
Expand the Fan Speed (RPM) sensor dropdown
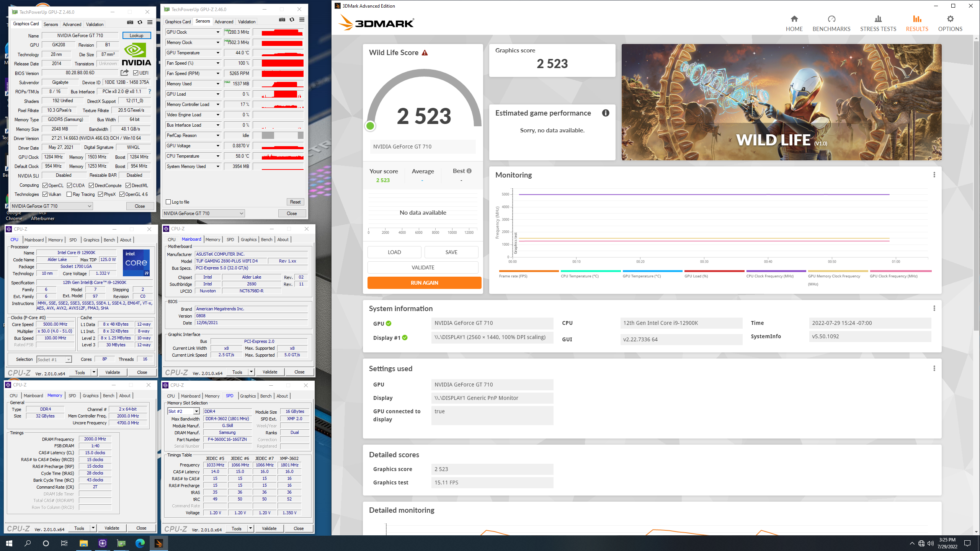(x=218, y=73)
